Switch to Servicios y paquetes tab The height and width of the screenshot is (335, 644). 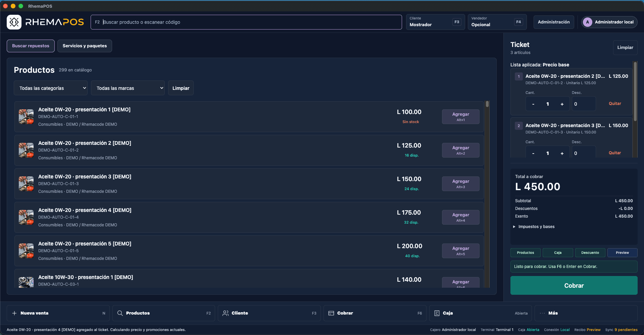[85, 46]
